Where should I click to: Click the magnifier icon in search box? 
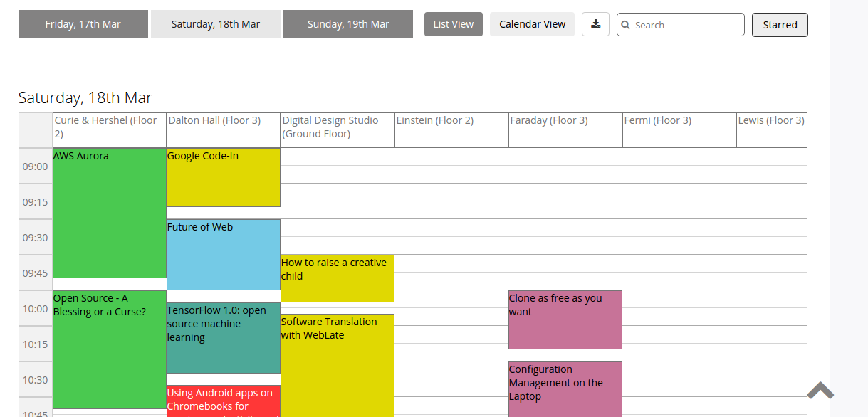(626, 25)
